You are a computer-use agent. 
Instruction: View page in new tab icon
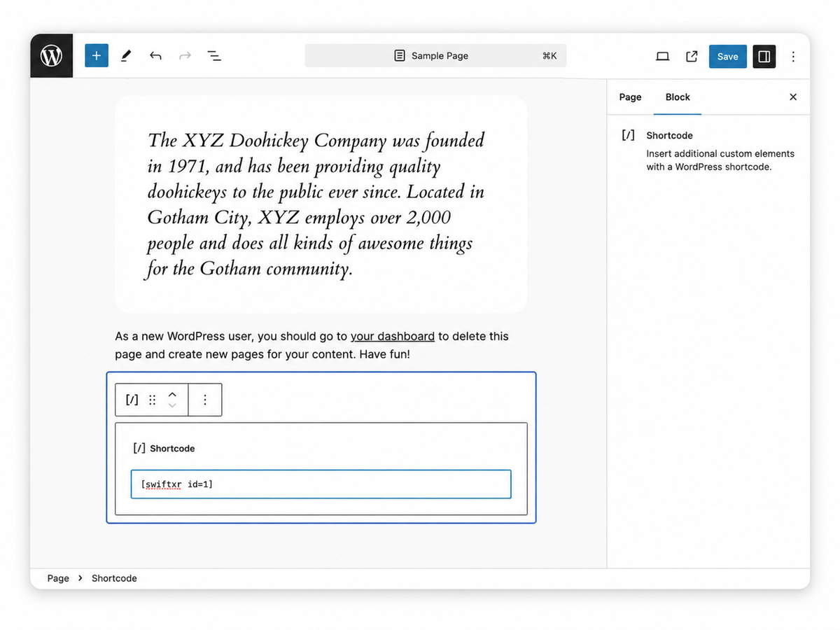pyautogui.click(x=692, y=56)
